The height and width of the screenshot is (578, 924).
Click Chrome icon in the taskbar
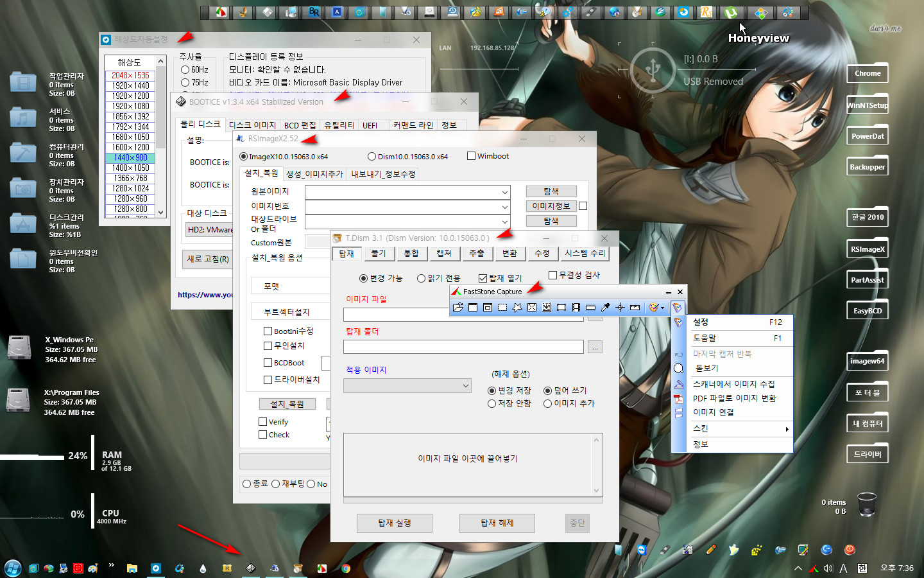(x=346, y=568)
